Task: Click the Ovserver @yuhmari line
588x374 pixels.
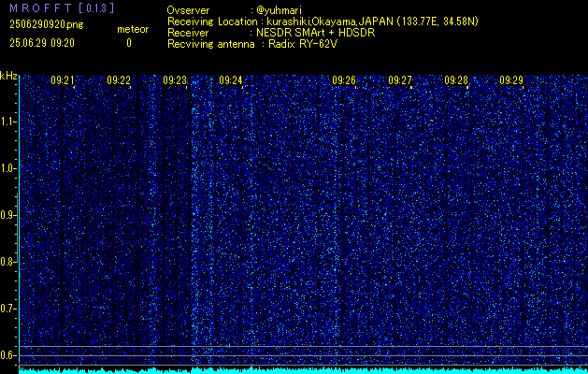Action: [235, 10]
